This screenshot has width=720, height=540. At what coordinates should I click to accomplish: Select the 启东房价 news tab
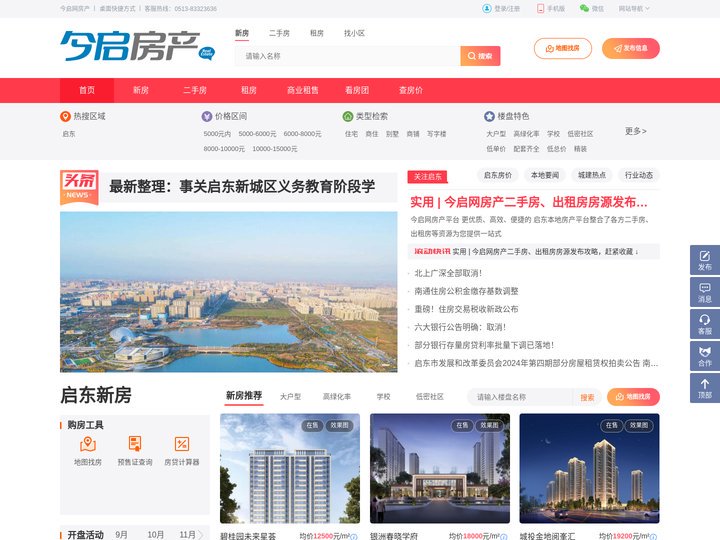498,175
